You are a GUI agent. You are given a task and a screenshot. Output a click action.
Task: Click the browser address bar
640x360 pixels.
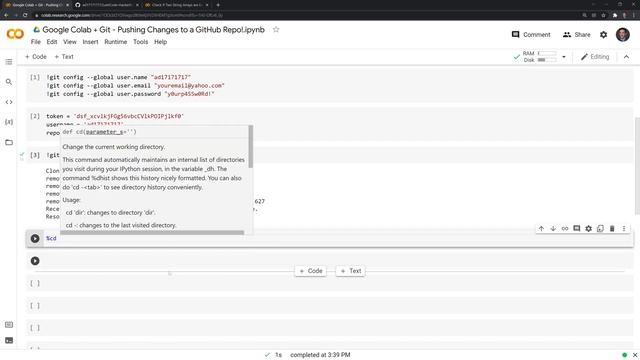[306, 15]
